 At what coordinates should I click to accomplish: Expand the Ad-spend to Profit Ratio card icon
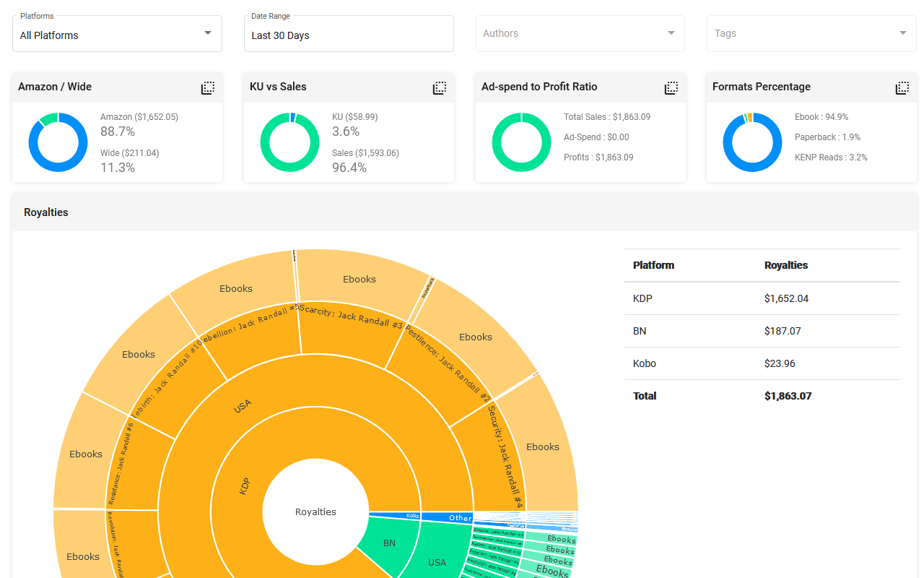pos(671,87)
